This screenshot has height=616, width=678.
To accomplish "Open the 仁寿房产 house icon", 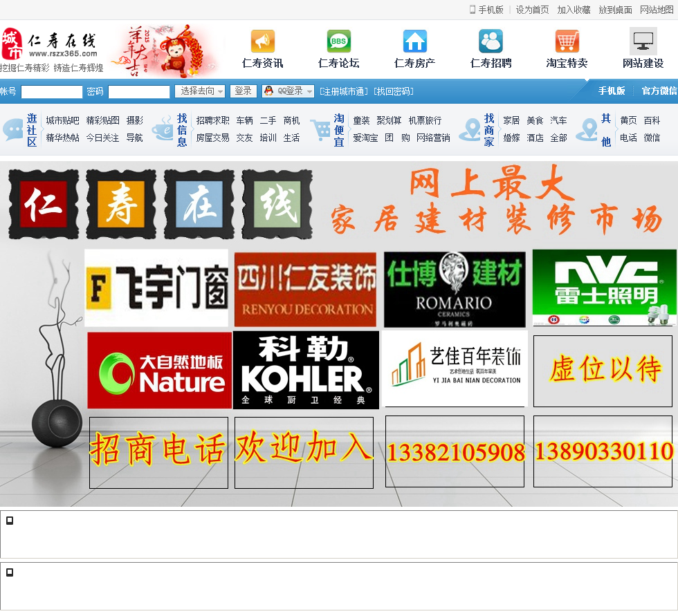I will (x=414, y=41).
